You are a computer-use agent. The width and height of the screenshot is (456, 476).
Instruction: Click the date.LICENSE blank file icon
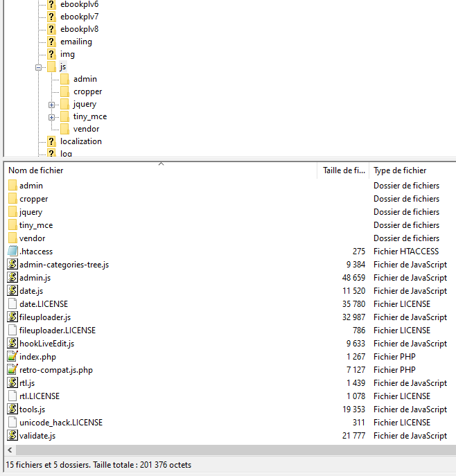point(12,304)
